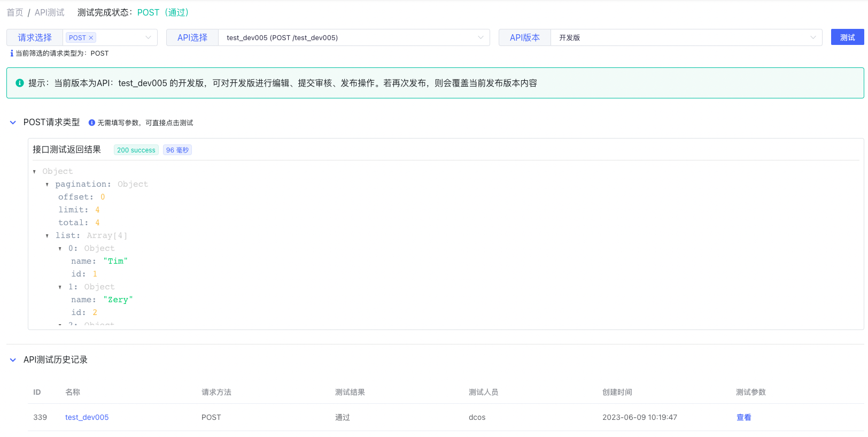Click the 测试人员 column header
Viewport: 868px width, 437px height.
pos(484,392)
